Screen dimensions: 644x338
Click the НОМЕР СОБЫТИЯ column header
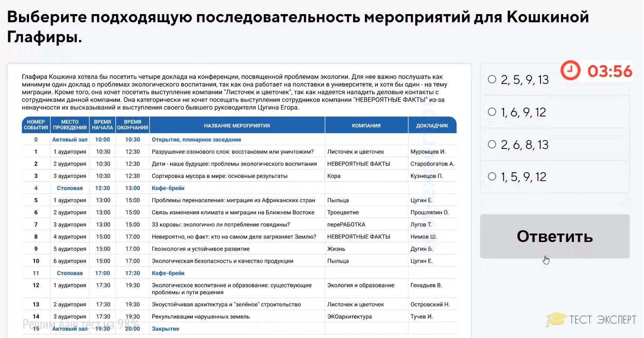[x=36, y=125]
